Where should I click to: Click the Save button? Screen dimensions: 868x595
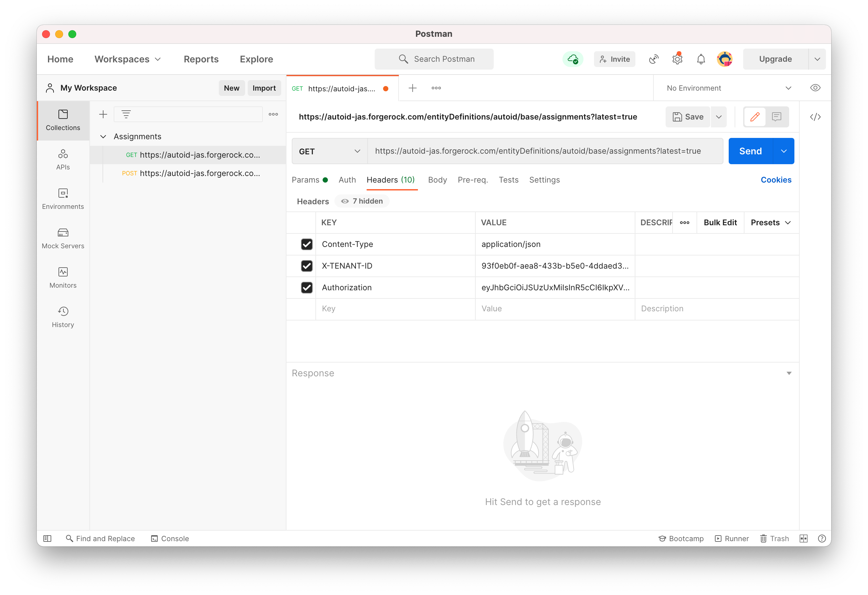click(x=688, y=117)
